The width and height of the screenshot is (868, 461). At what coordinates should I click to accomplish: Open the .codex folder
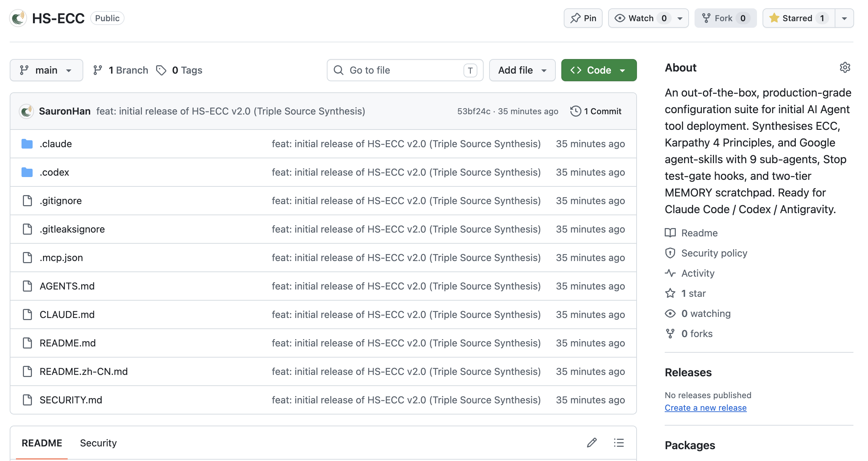tap(54, 172)
